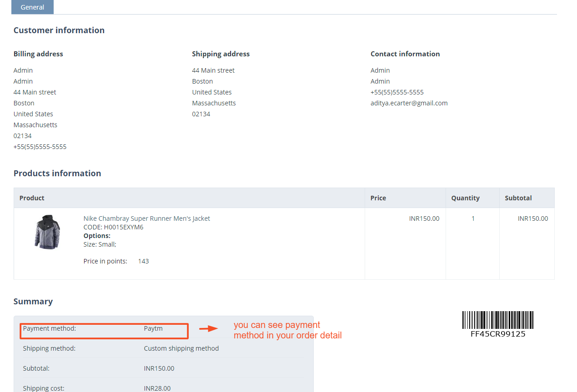Click the Subtotal: label in Summary

tap(36, 368)
